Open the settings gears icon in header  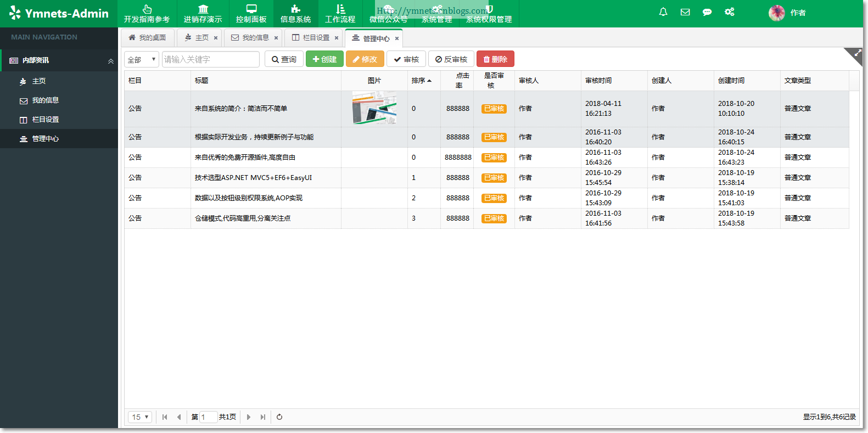click(x=729, y=12)
